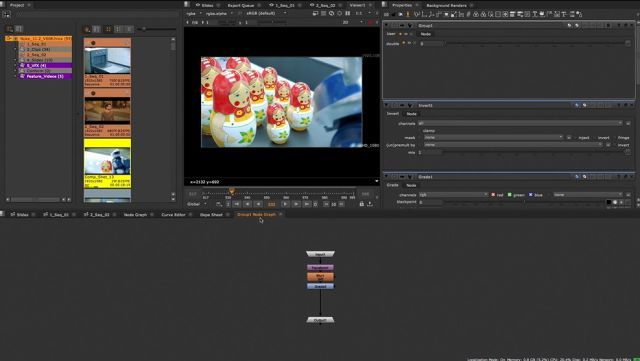Screen dimensions: 640x361
Task: Select the 5_VFX bin in project tree
Action: pyautogui.click(x=45, y=65)
